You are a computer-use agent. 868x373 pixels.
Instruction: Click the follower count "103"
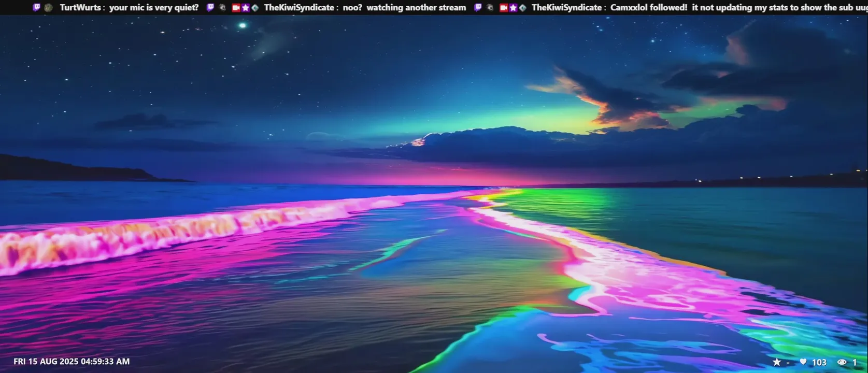pyautogui.click(x=819, y=362)
